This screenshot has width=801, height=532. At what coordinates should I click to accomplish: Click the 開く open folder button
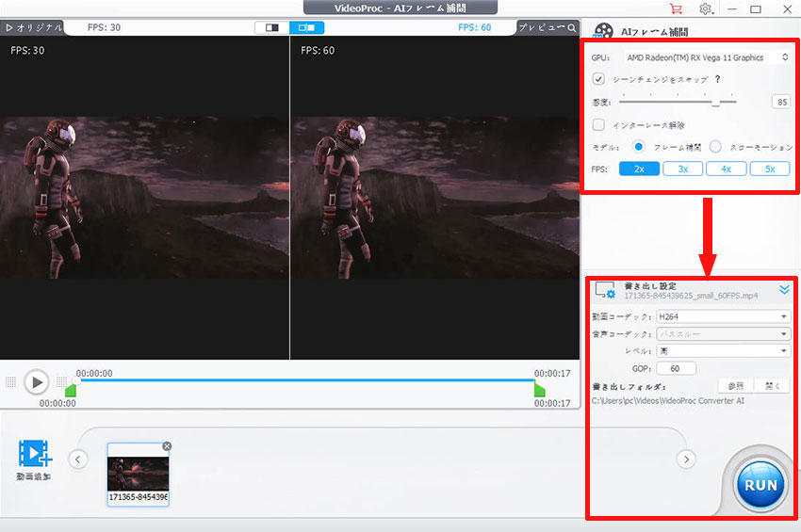773,386
